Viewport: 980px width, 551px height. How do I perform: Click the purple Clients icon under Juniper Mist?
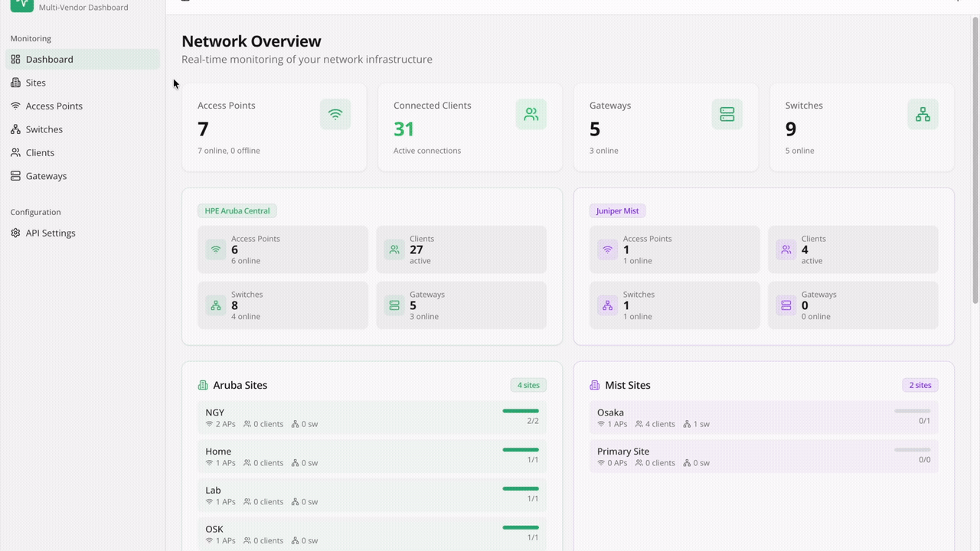(x=786, y=249)
